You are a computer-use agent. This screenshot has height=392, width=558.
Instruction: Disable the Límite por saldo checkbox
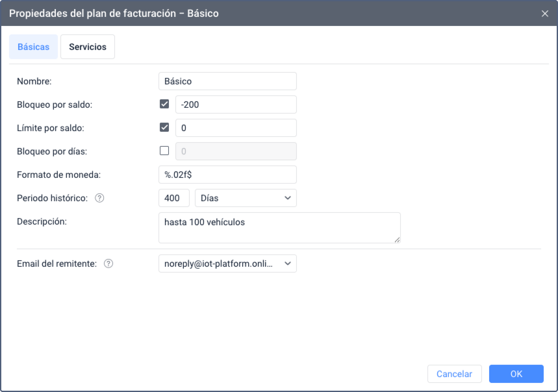[164, 127]
